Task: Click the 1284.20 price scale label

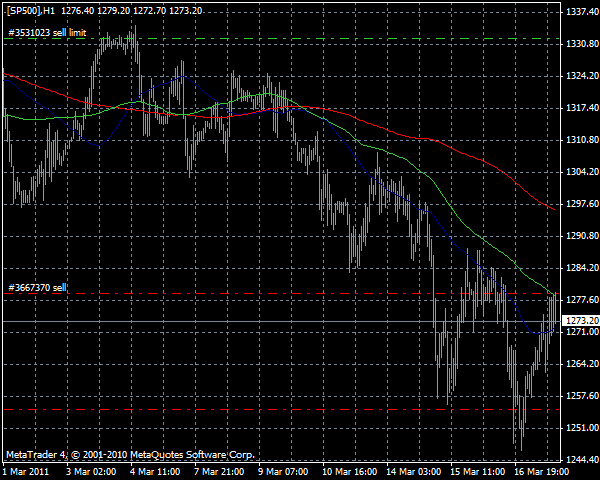Action: click(582, 268)
